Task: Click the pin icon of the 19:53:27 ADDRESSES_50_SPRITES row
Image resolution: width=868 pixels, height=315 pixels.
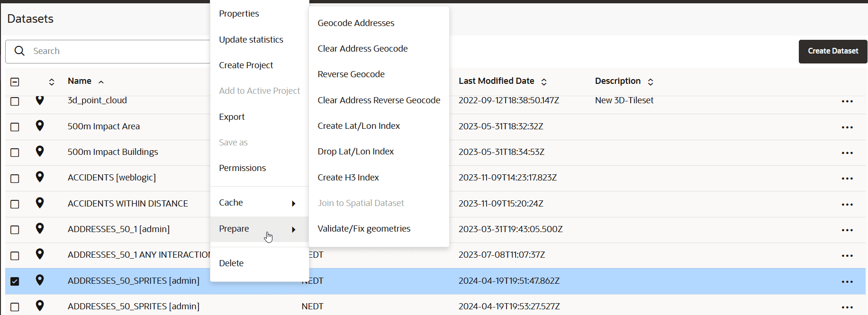Action: pos(40,306)
